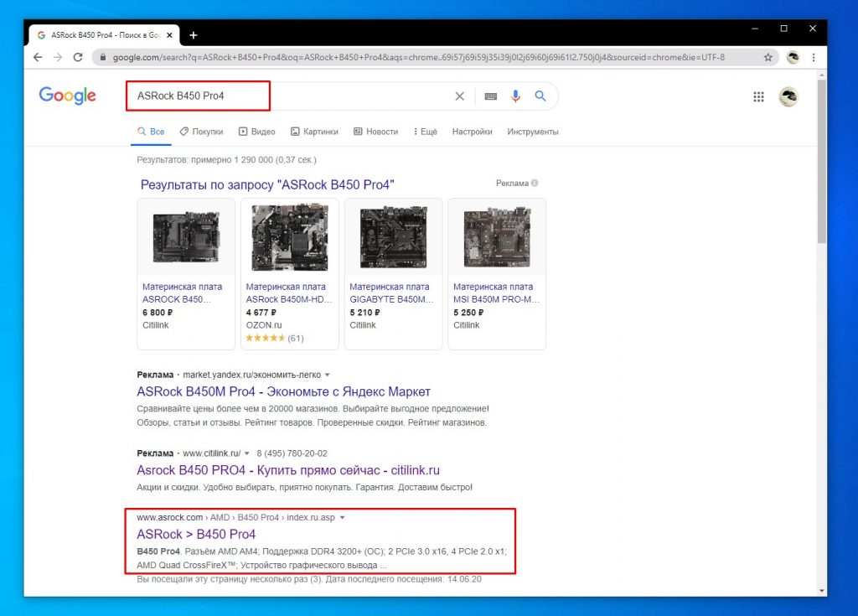Viewport: 858px width, 616px height.
Task: Switch to the 'Видео' results tab
Action: pyautogui.click(x=256, y=132)
